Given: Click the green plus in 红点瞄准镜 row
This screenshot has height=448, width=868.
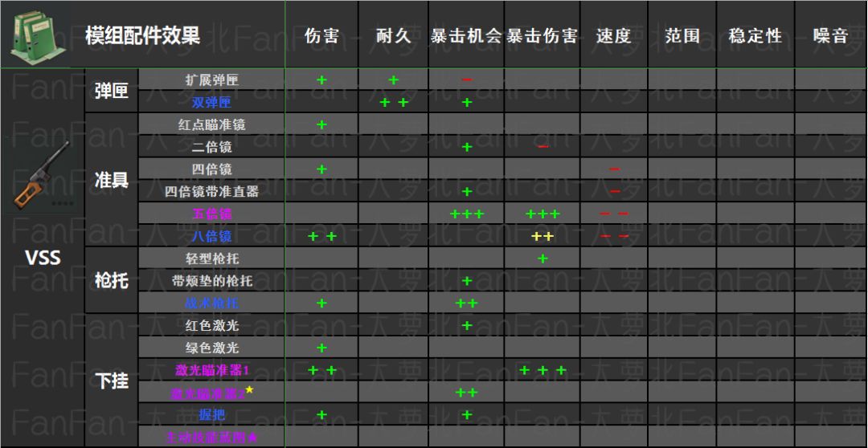Looking at the screenshot, I should coord(321,124).
